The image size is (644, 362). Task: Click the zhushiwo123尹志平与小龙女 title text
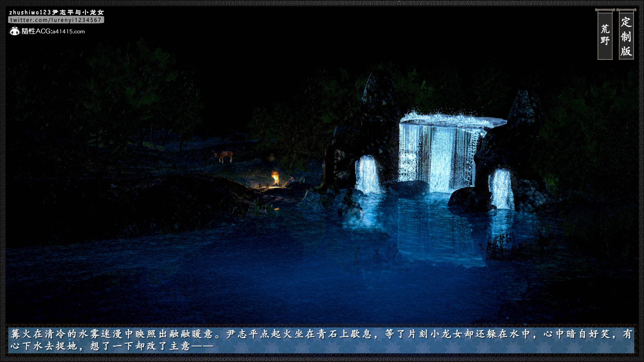click(x=56, y=12)
